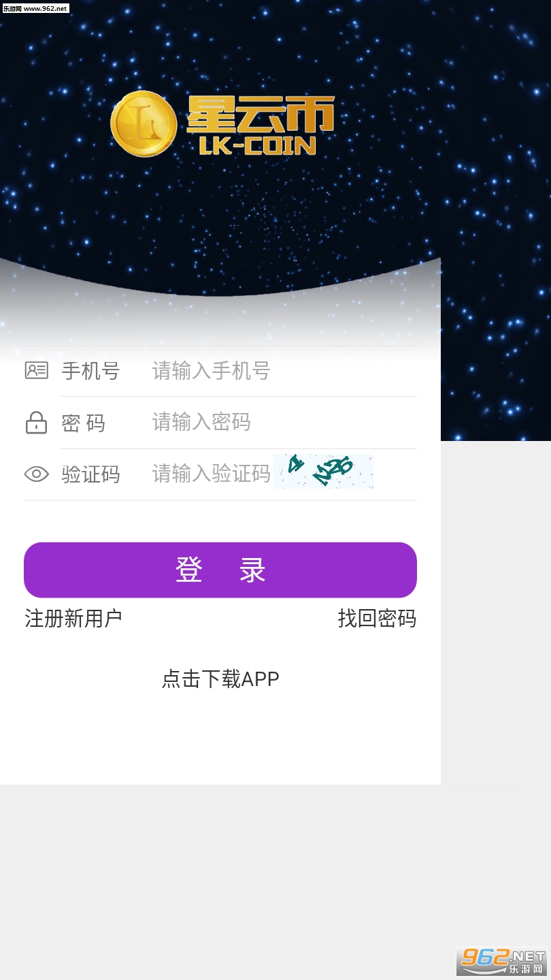Toggle the eye icon beside 验证码
The width and height of the screenshot is (551, 980).
pos(37,474)
